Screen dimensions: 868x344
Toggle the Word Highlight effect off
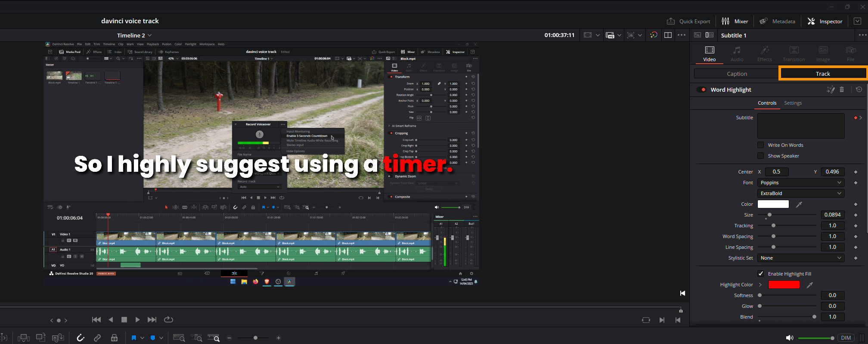(701, 90)
